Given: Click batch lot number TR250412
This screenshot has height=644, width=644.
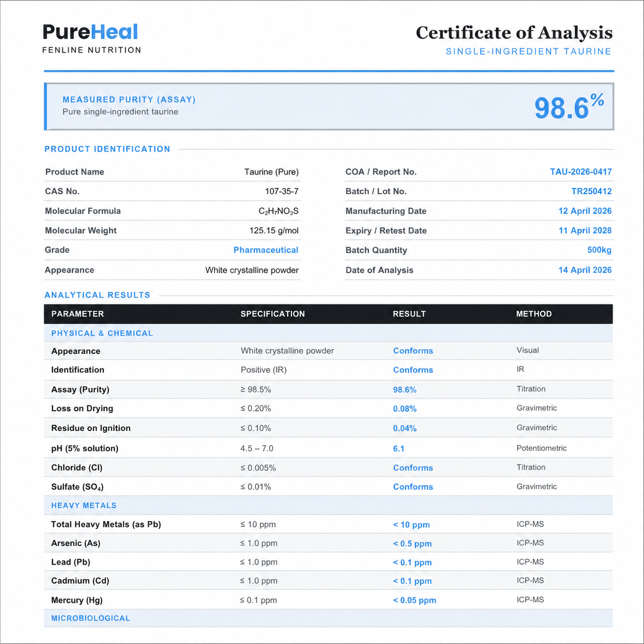Looking at the screenshot, I should click(592, 191).
